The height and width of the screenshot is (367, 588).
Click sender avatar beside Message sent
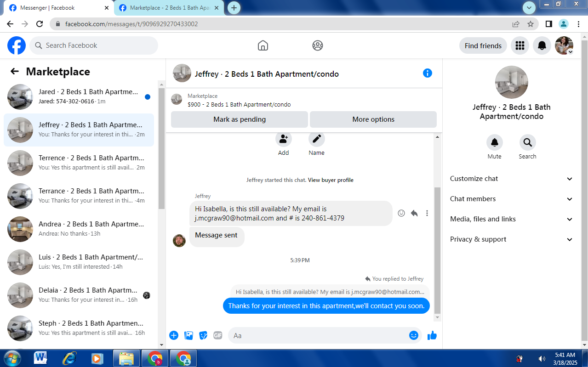179,240
